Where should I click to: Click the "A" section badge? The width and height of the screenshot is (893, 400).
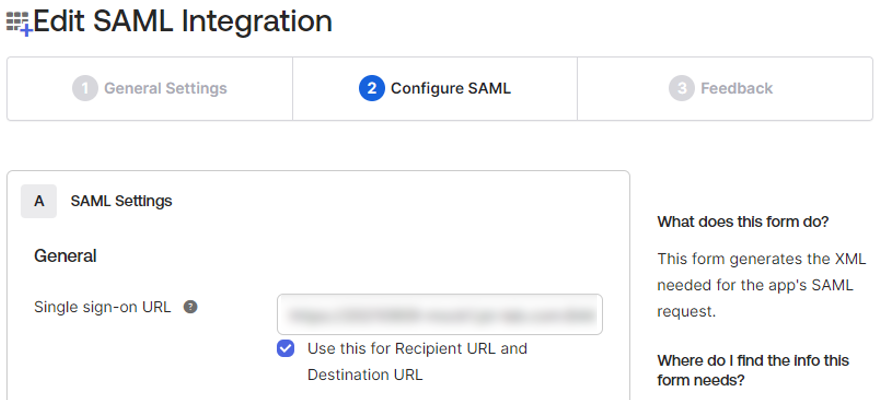(39, 201)
